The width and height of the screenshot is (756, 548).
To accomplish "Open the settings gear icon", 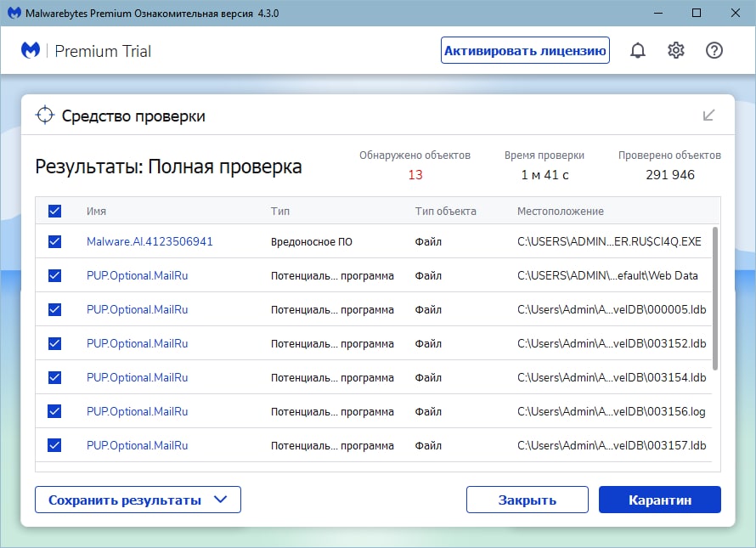I will [675, 50].
